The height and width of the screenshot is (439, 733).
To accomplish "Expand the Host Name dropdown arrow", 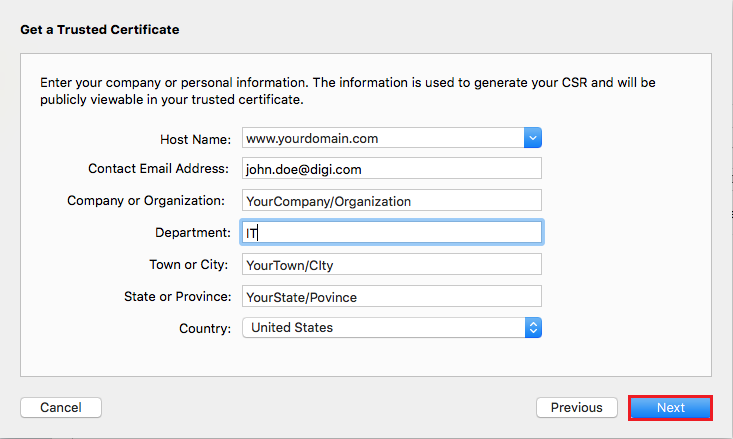I will [532, 138].
